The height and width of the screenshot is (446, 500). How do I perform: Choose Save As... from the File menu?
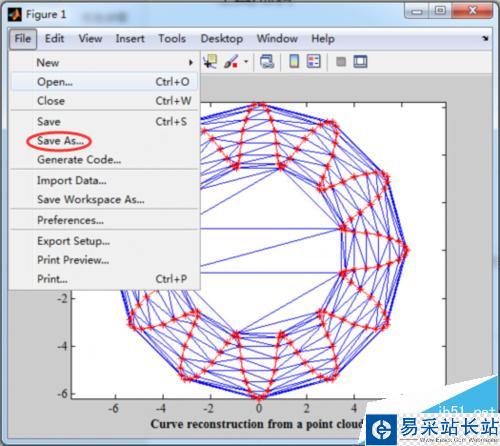point(104,141)
